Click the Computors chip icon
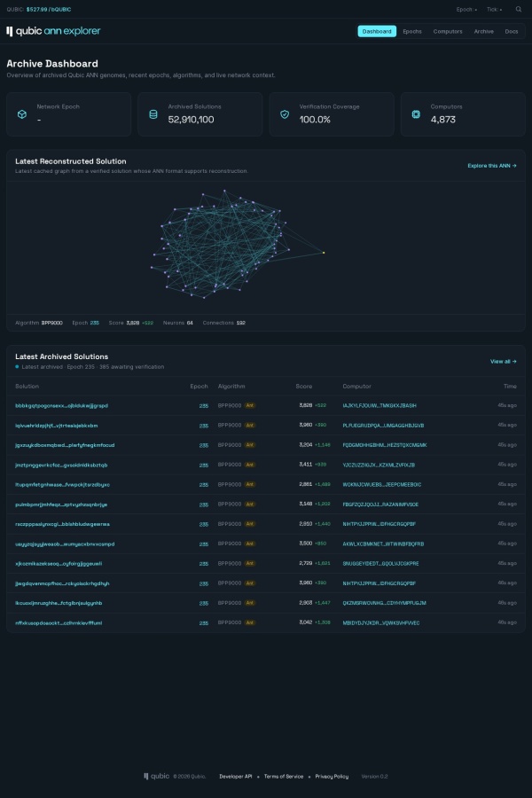The width and height of the screenshot is (532, 798). tap(416, 114)
